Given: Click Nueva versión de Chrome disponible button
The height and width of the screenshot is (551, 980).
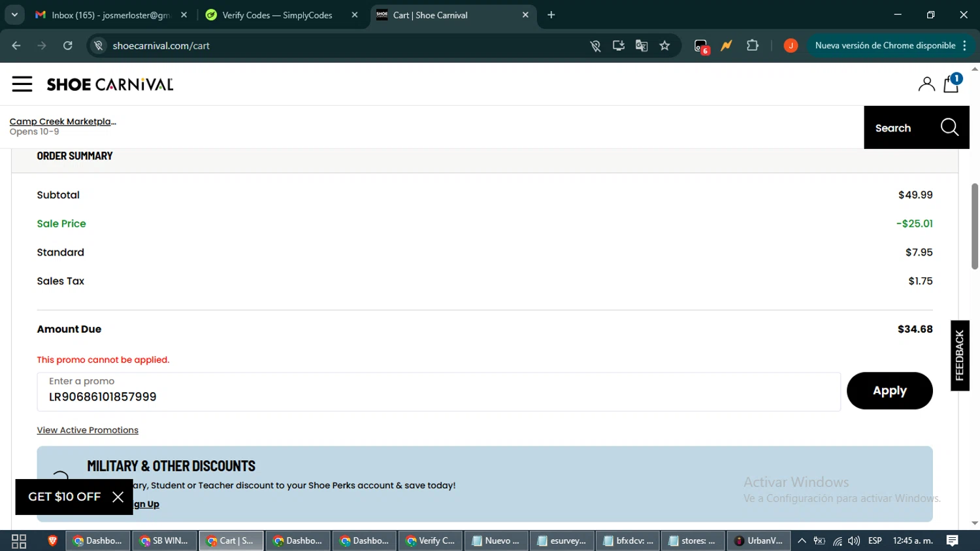Looking at the screenshot, I should tap(885, 46).
